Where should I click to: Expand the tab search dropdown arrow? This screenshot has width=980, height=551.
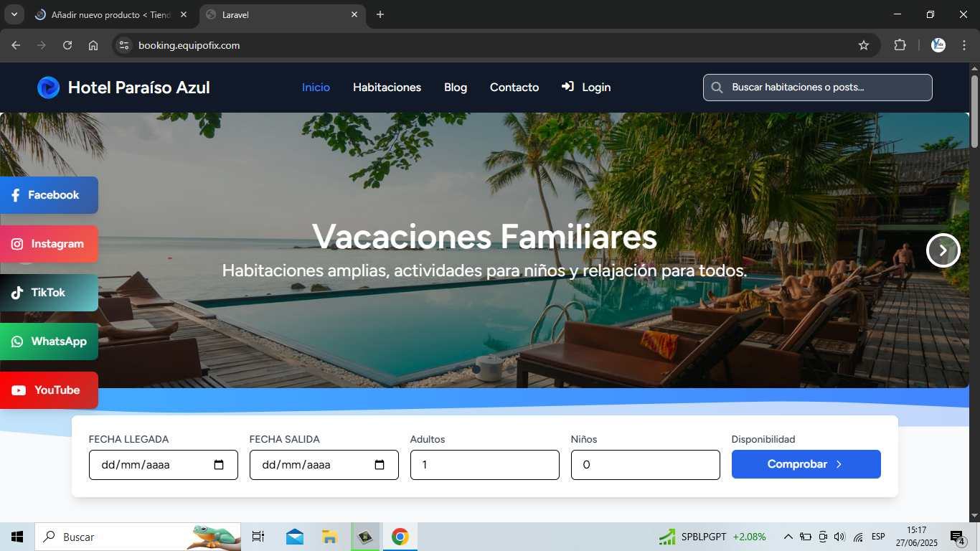click(14, 14)
